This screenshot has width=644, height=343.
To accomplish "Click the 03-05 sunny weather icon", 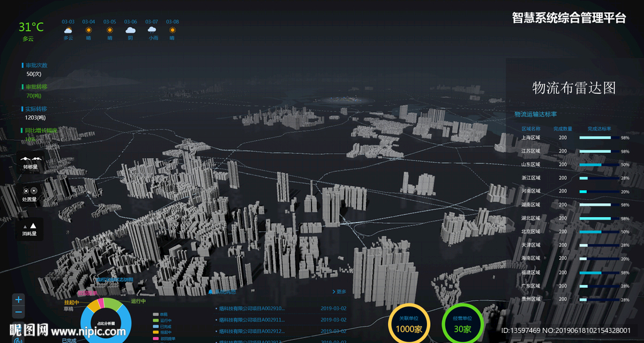I will tap(109, 30).
